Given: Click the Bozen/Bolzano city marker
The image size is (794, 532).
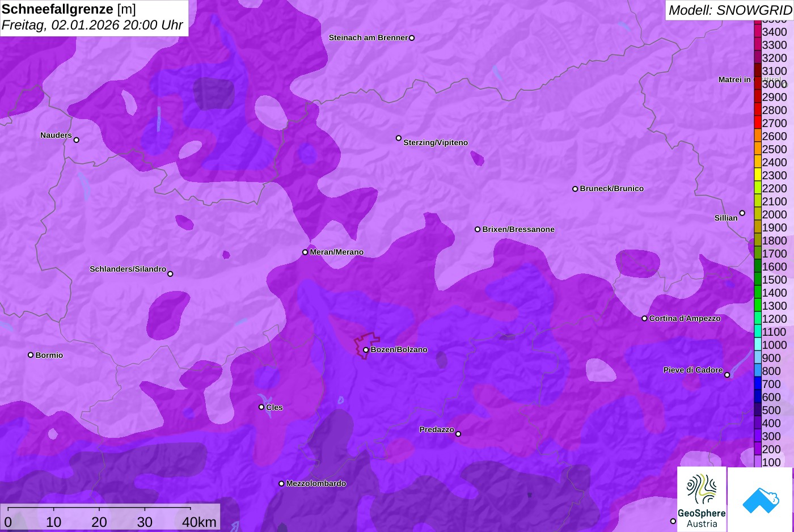Looking at the screenshot, I should [366, 350].
